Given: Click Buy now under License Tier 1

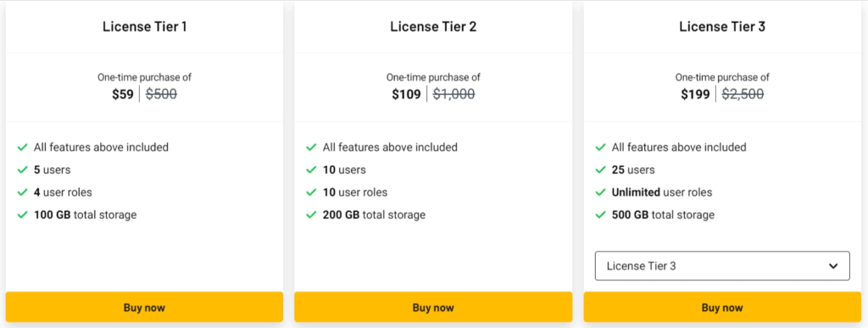Looking at the screenshot, I should point(144,307).
